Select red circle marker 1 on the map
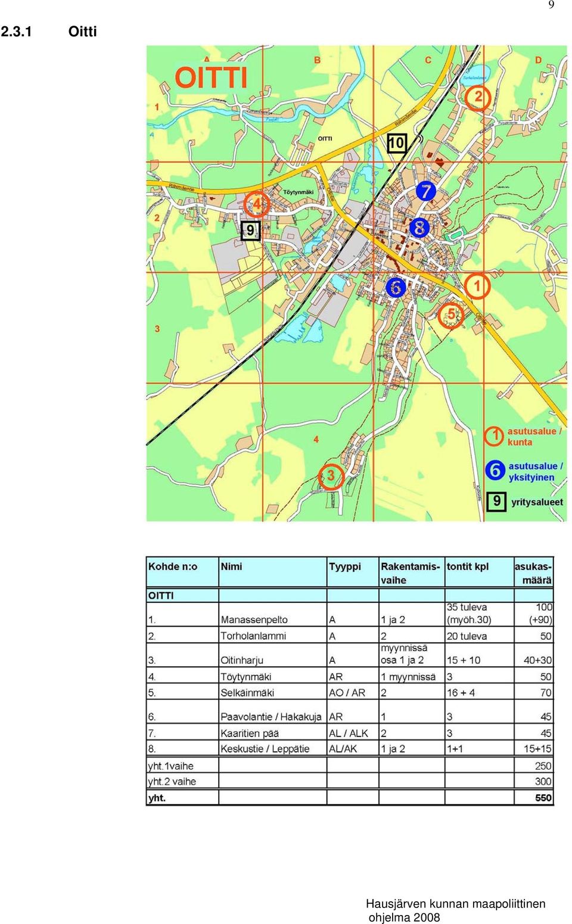This screenshot has height=924, width=572. (x=476, y=287)
